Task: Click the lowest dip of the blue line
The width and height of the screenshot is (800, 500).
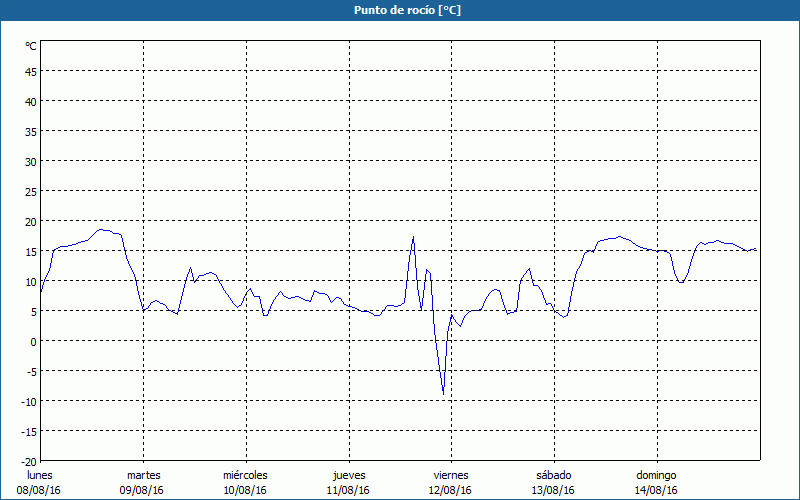Action: pos(443,394)
